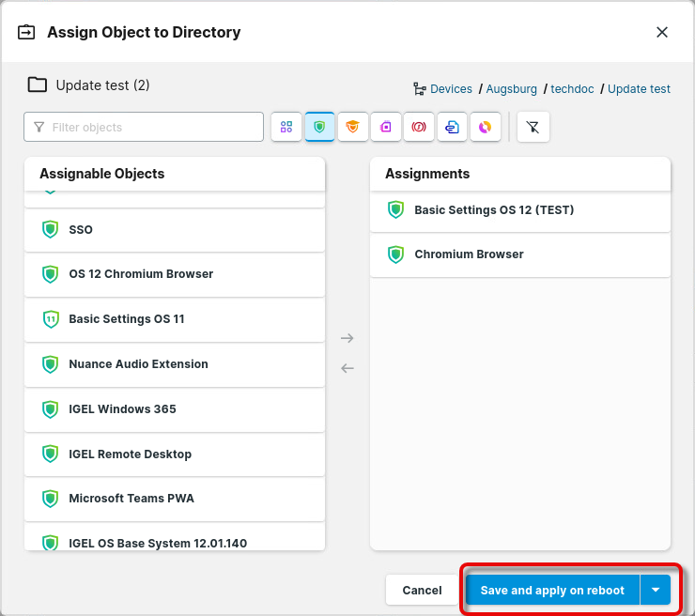Select the grid-squares object type filter
Viewport: 695px width, 616px height.
pos(286,127)
